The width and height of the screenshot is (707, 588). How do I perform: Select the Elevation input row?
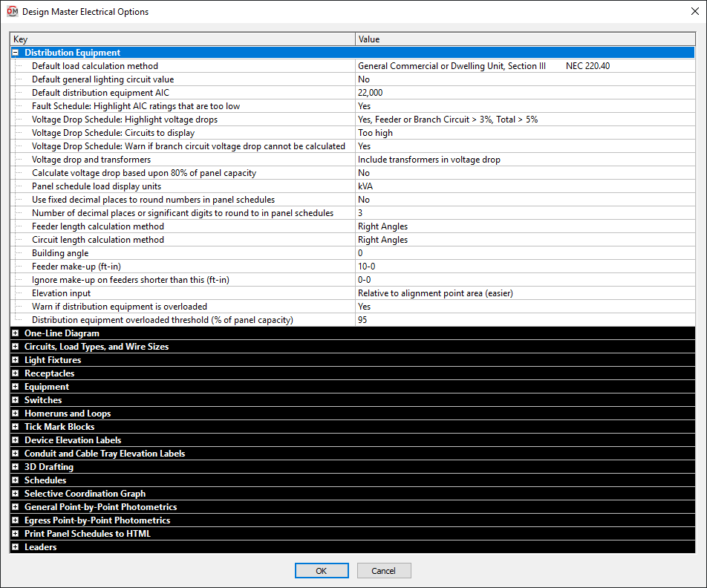353,293
